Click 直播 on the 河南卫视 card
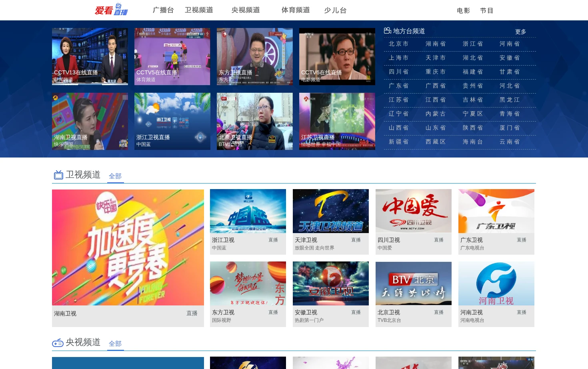Screen dimensions: 588x369 tap(522, 312)
